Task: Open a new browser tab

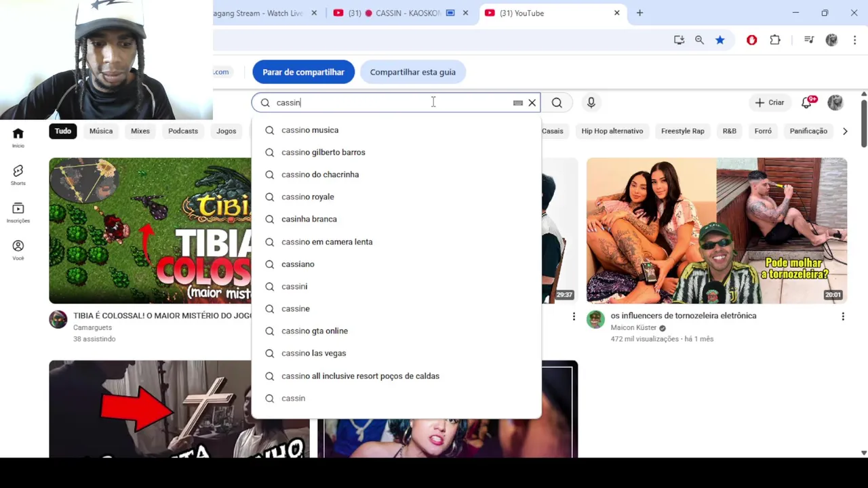Action: coord(639,13)
